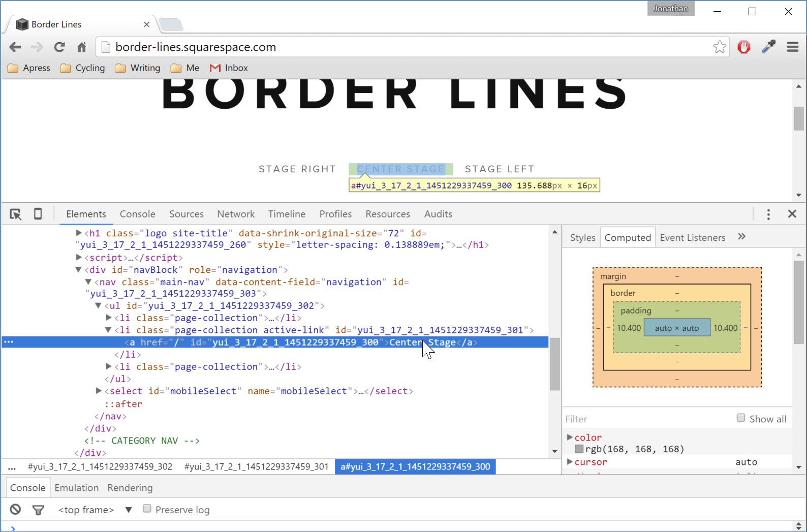Image resolution: width=807 pixels, height=532 pixels.
Task: Show the breadcrumb overflow ellipsis
Action: (x=12, y=466)
